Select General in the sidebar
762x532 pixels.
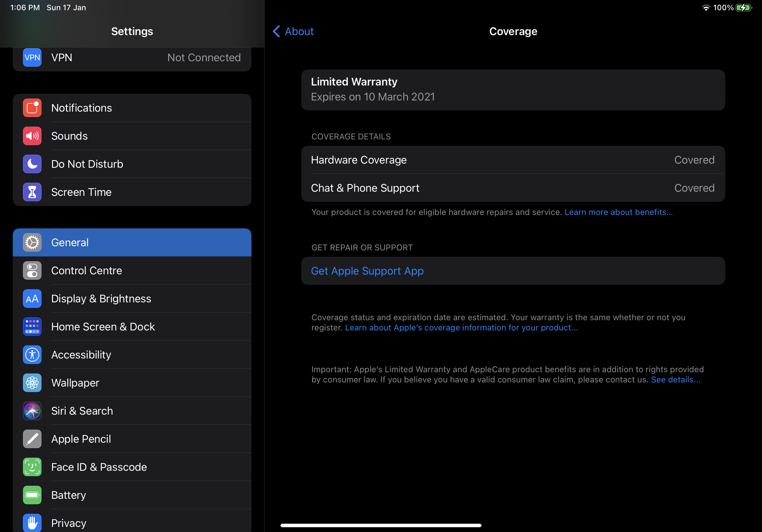[132, 242]
